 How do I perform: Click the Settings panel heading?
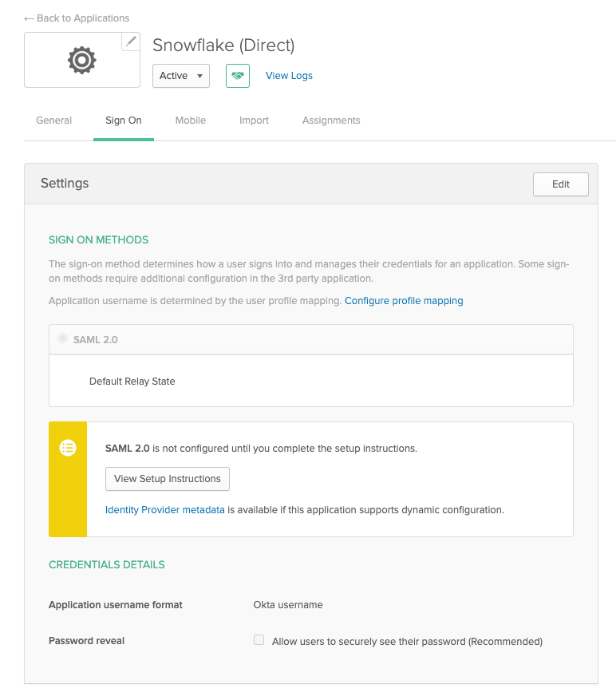tap(65, 184)
